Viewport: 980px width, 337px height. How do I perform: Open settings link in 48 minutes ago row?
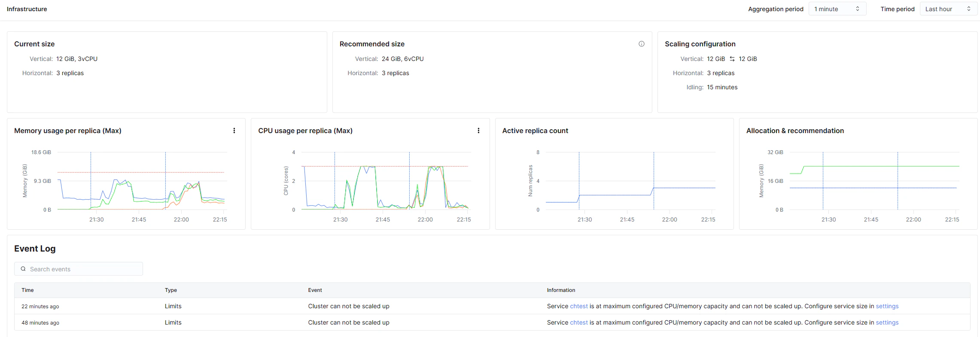coord(887,322)
